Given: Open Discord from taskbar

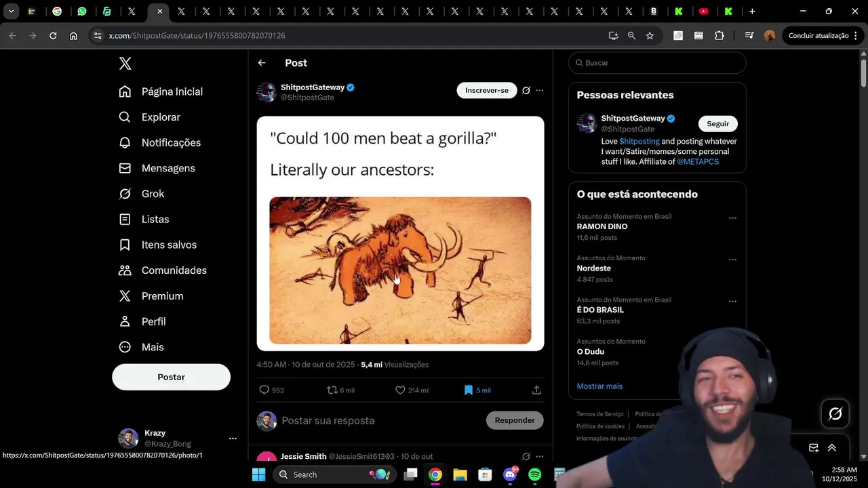Looking at the screenshot, I should pos(510,474).
